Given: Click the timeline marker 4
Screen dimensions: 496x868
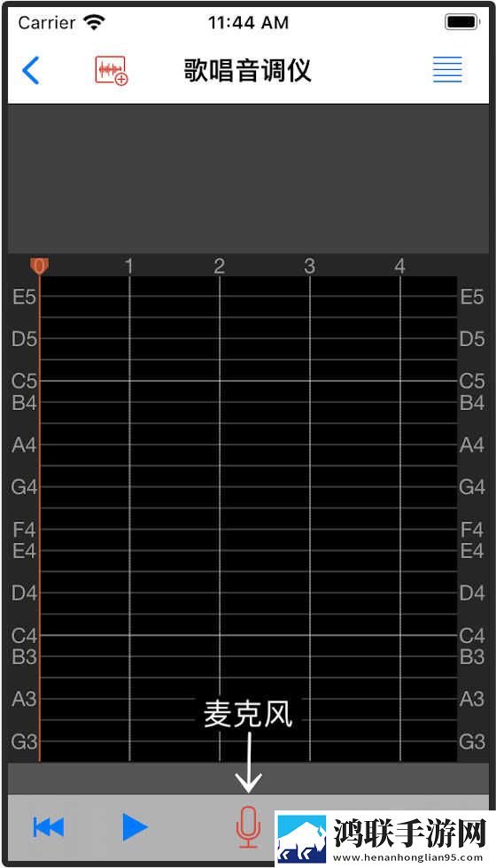Looking at the screenshot, I should (x=399, y=267).
